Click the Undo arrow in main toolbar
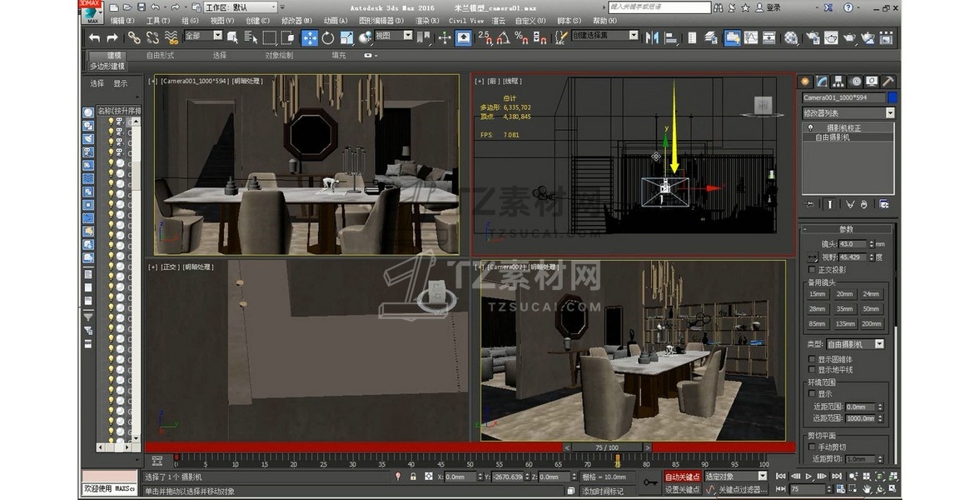Viewport: 980px width, 500px height. [x=94, y=37]
